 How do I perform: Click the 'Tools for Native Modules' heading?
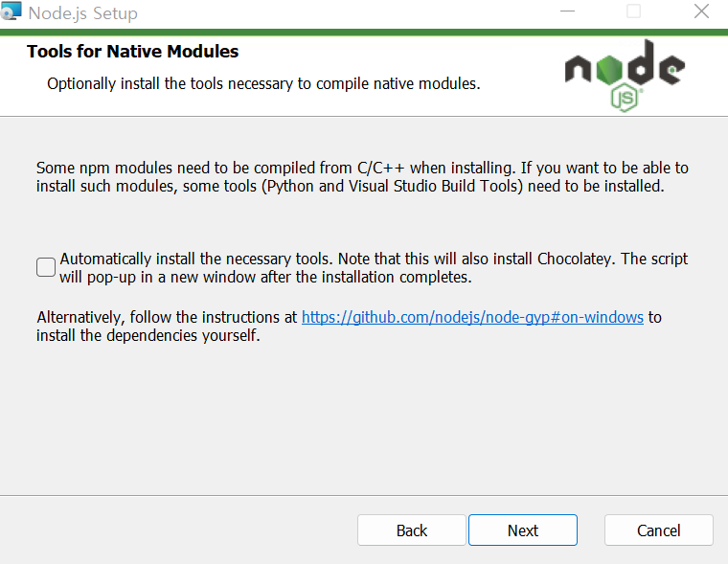[x=133, y=52]
